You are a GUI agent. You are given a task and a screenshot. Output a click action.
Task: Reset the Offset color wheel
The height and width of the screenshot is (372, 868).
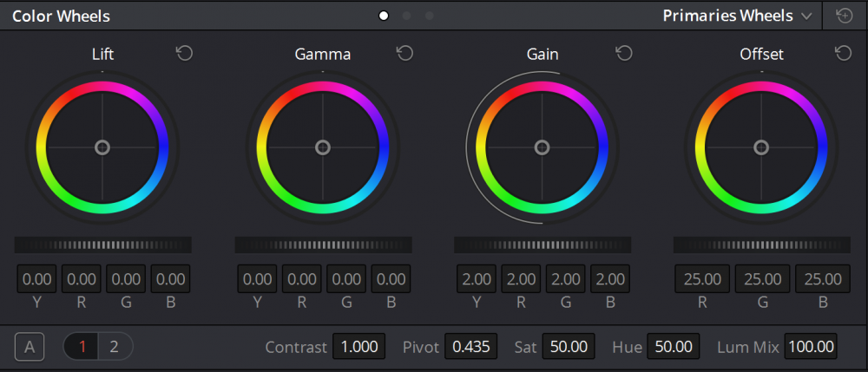[843, 54]
